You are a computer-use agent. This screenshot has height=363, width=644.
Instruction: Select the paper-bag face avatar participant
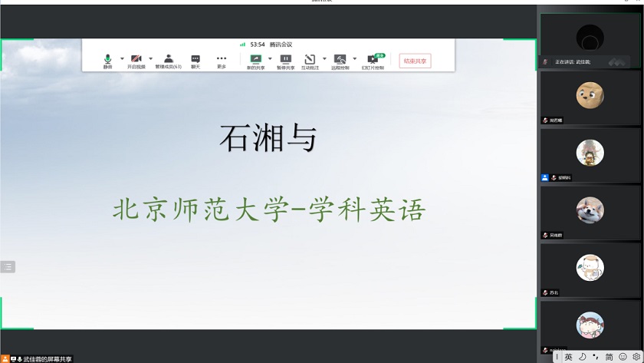coord(590,95)
